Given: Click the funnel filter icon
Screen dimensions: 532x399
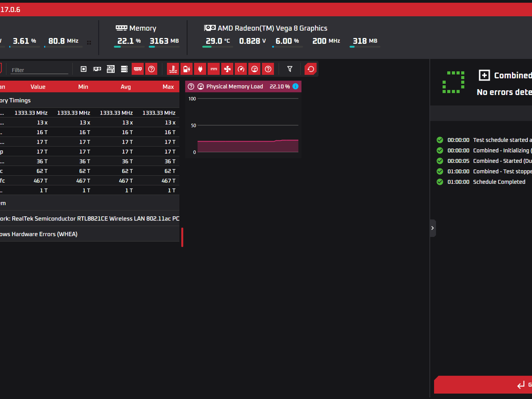Looking at the screenshot, I should click(x=290, y=69).
